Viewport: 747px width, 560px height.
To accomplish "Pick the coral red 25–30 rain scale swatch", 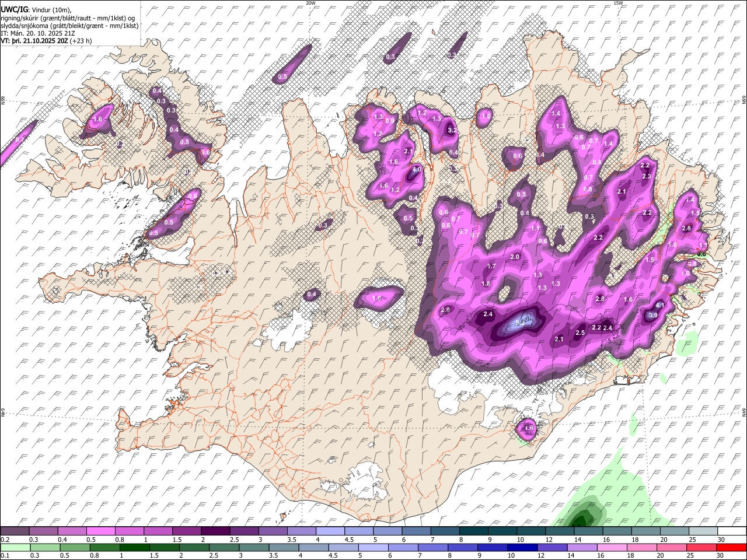I will point(701,547).
